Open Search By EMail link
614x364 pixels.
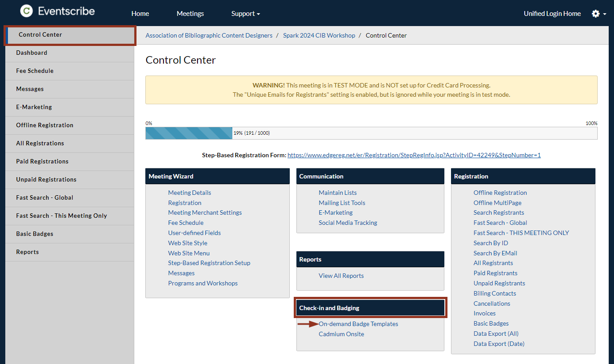coord(495,253)
